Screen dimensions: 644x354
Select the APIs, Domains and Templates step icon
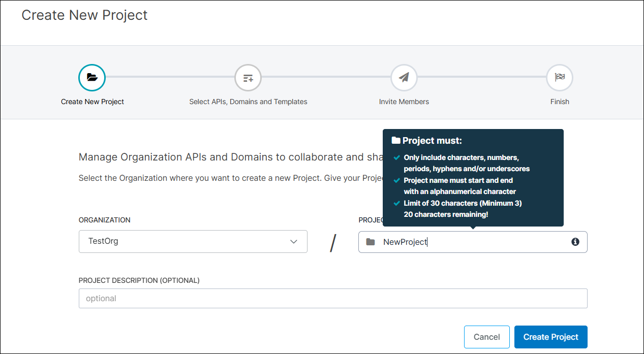point(248,78)
